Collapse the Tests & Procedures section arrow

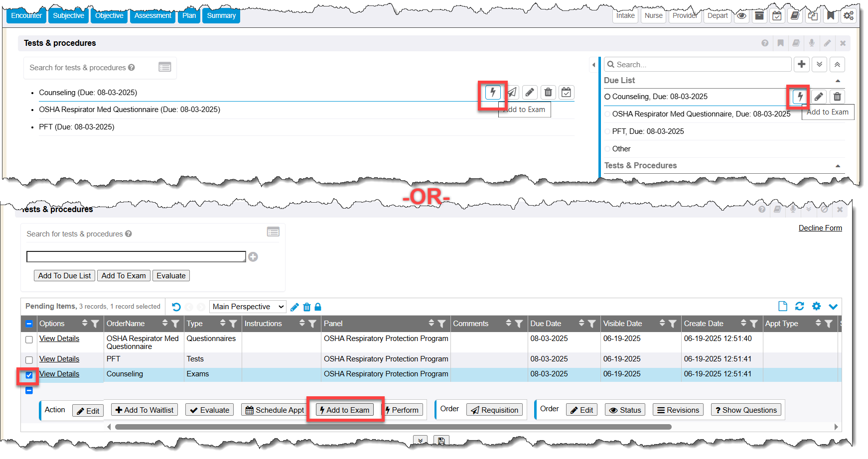coord(838,166)
